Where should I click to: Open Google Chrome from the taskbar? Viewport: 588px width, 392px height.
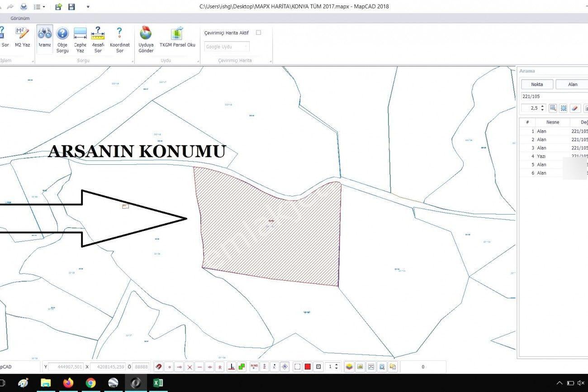pyautogui.click(x=90, y=383)
